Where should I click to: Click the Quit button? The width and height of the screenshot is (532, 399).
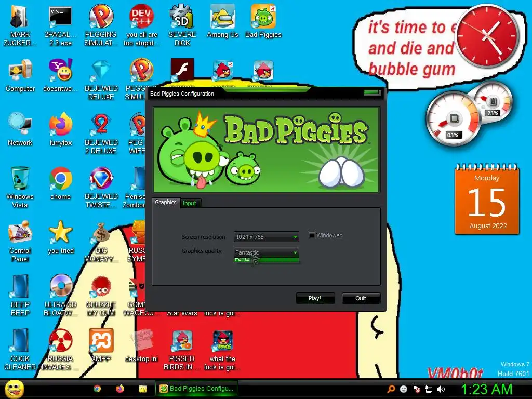tap(361, 298)
